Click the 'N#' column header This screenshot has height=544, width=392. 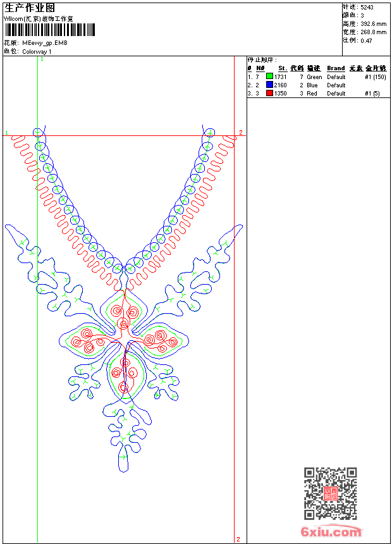[260, 68]
